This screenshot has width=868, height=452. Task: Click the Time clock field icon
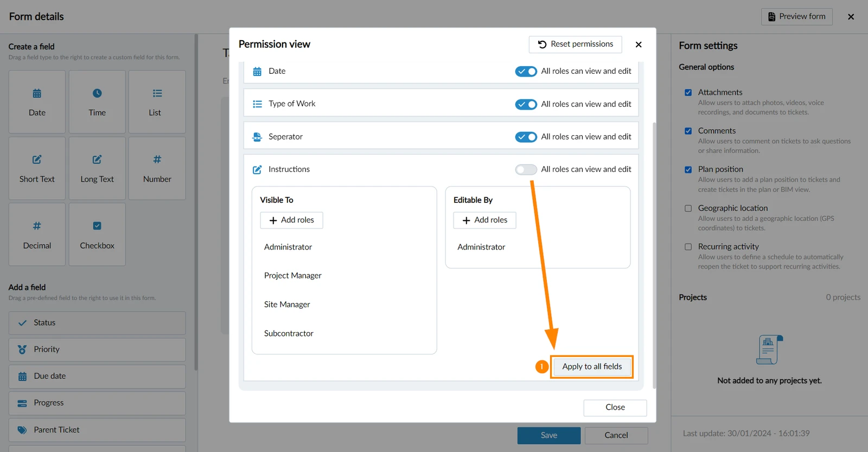click(97, 93)
